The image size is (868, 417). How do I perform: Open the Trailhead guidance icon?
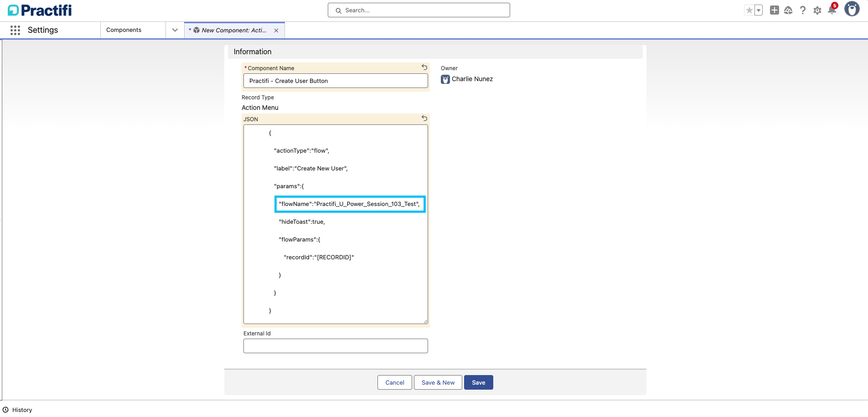click(788, 10)
